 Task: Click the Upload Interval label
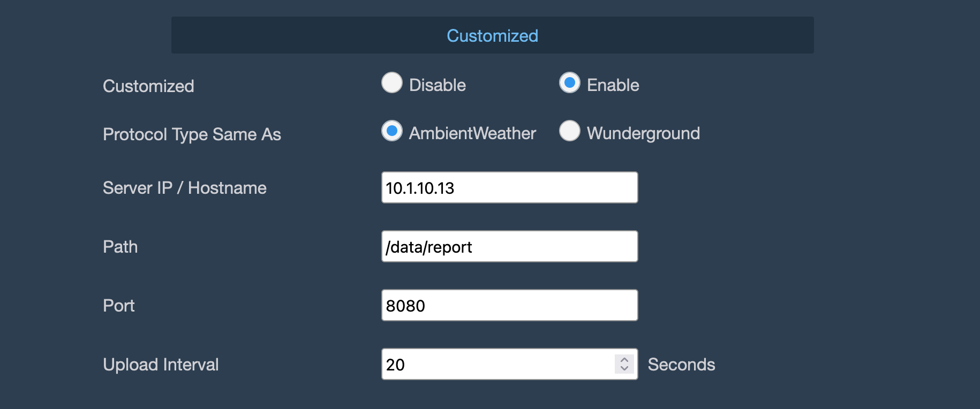161,365
